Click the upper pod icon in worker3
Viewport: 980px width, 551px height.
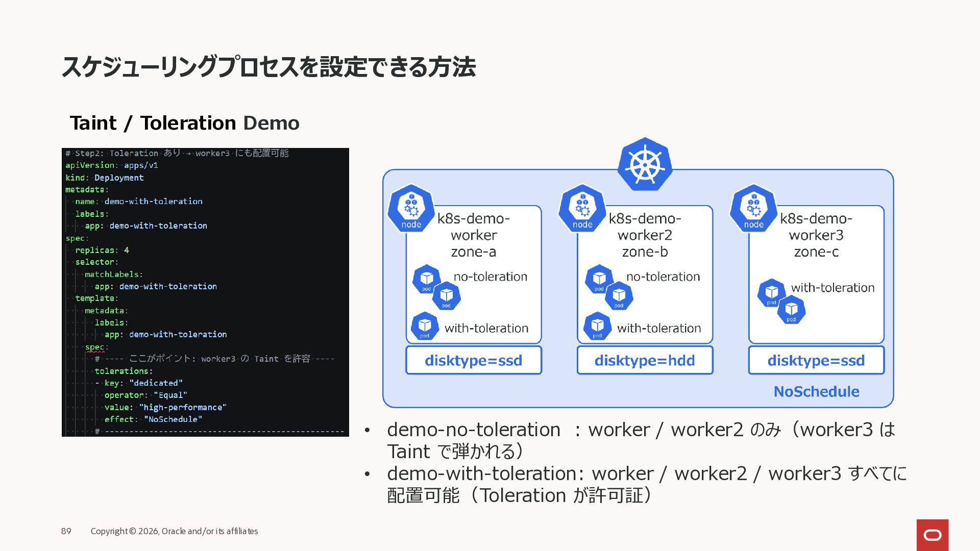point(771,292)
